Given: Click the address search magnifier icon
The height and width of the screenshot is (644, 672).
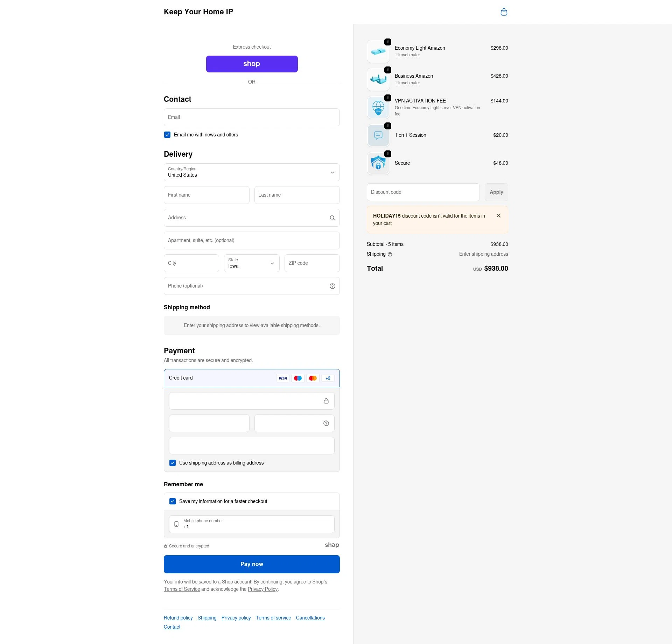Looking at the screenshot, I should 332,218.
